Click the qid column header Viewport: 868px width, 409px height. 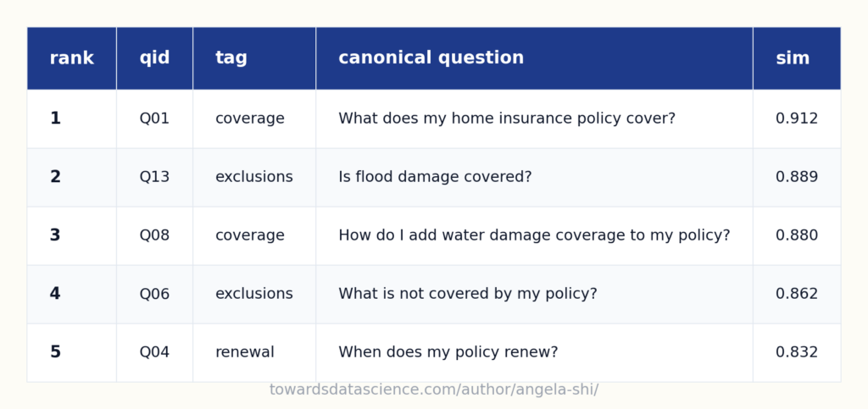click(x=154, y=58)
